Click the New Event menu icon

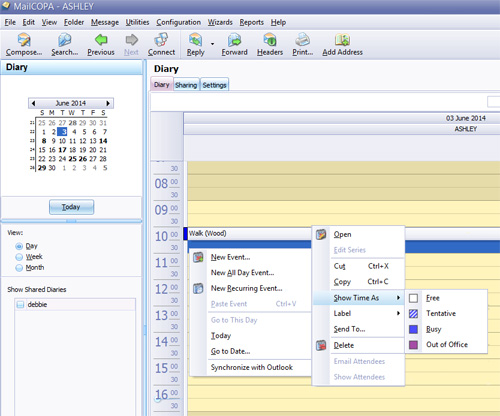click(198, 257)
